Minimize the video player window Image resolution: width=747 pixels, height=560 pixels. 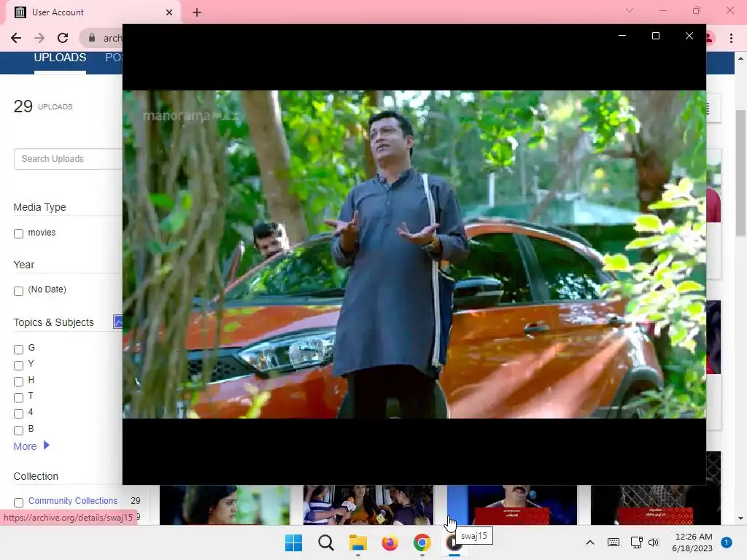click(622, 36)
